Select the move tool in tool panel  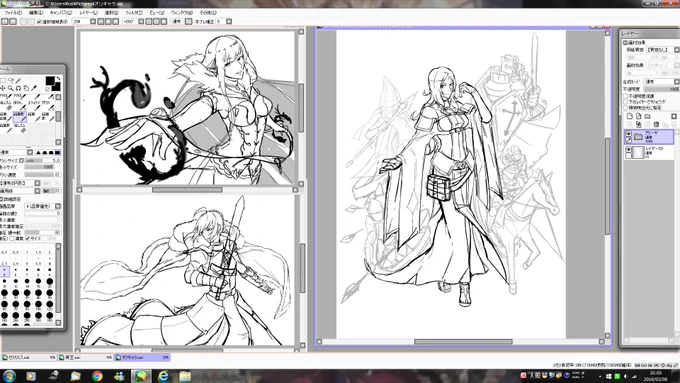pos(3,88)
